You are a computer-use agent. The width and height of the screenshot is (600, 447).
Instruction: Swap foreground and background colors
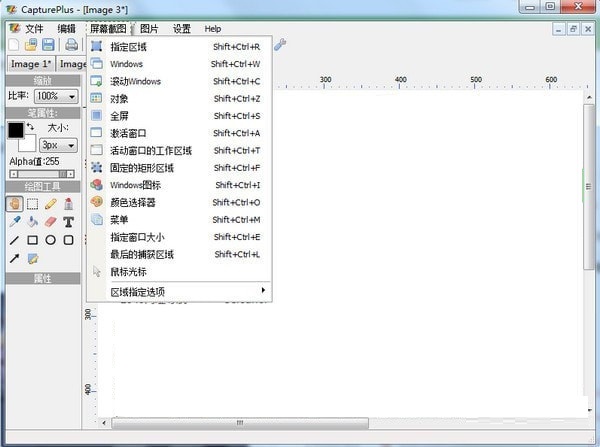31,126
